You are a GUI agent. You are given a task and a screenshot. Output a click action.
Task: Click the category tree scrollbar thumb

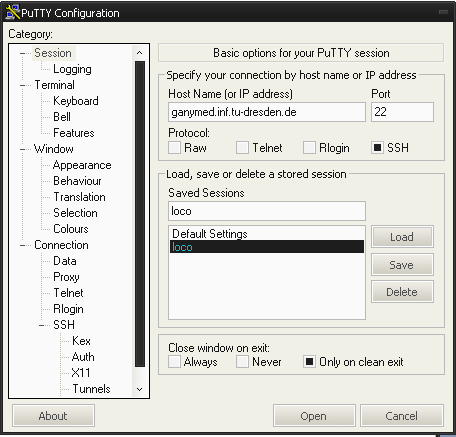pos(140,214)
